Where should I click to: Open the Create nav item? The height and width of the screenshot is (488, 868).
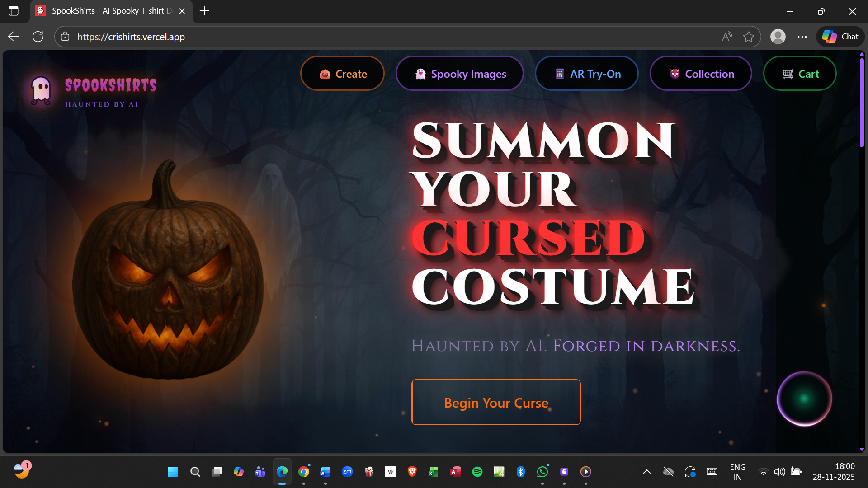(x=342, y=74)
